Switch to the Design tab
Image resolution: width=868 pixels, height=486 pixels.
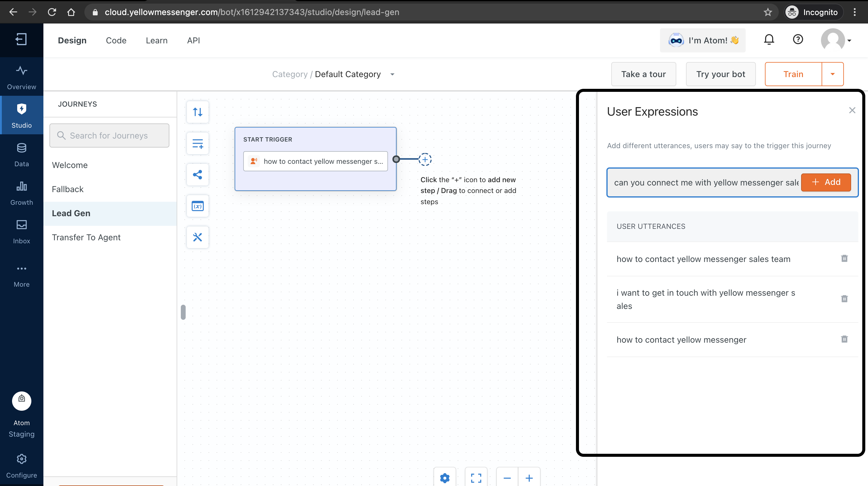pos(72,40)
